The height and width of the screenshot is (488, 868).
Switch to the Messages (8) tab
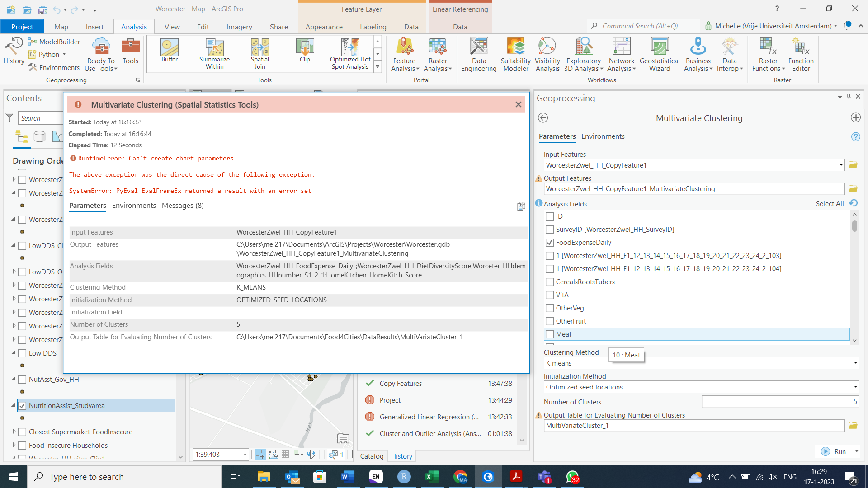coord(183,206)
